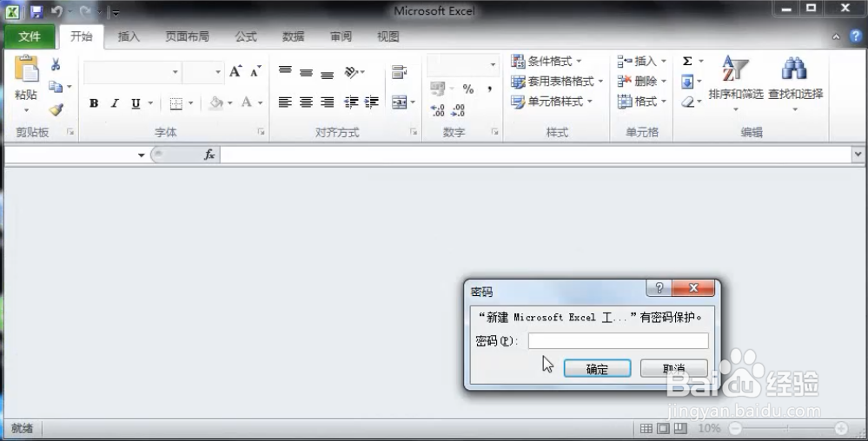This screenshot has height=441, width=868.
Task: Click the Increase Font Size icon
Action: tap(235, 71)
